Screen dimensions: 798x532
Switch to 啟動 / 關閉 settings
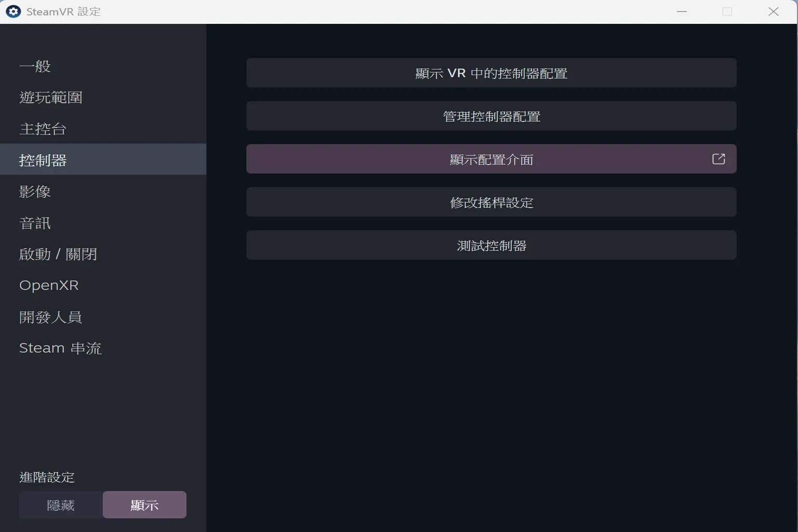tap(58, 254)
